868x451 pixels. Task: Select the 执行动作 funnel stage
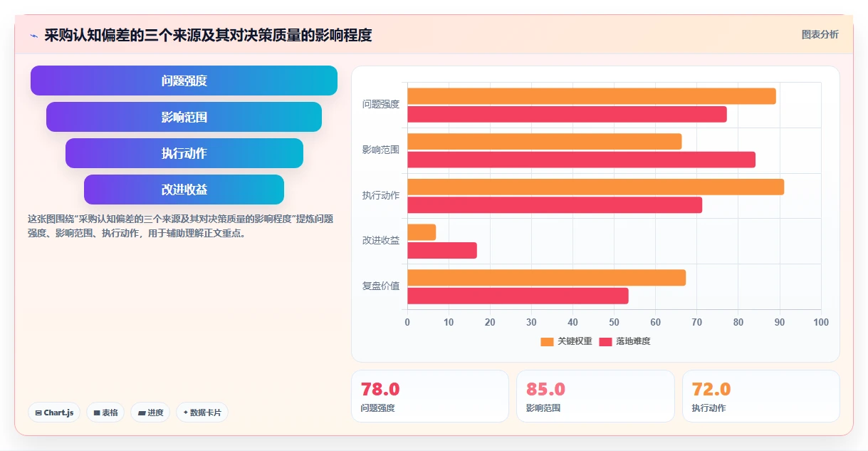coord(184,153)
